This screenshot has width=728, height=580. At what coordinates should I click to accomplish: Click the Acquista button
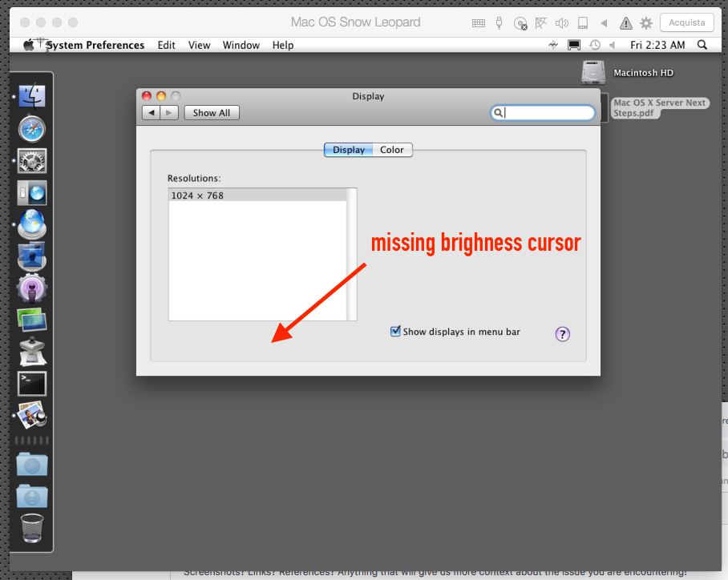point(686,22)
